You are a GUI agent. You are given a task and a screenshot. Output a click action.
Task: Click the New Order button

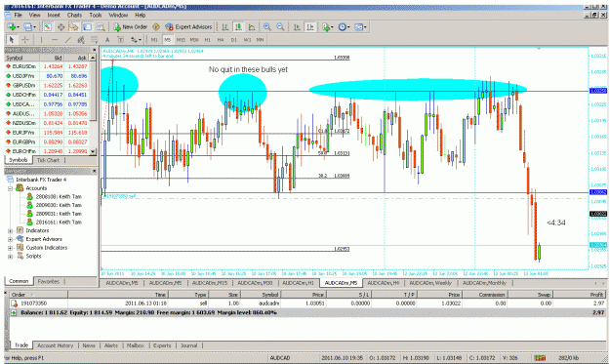(x=131, y=26)
